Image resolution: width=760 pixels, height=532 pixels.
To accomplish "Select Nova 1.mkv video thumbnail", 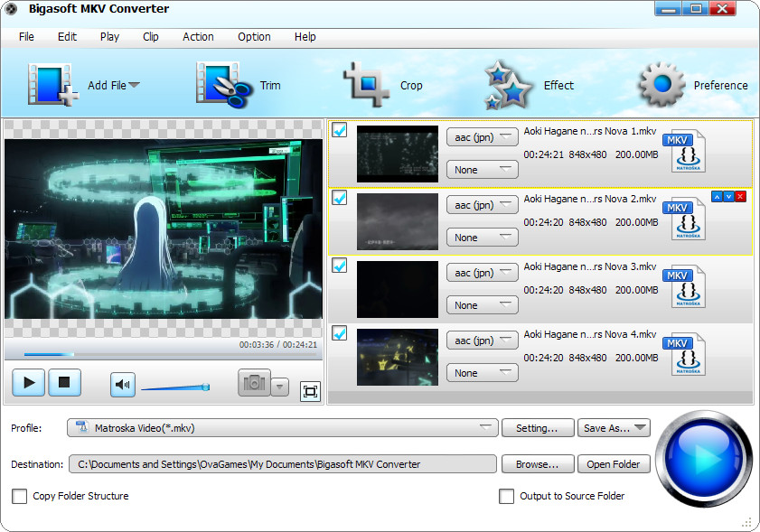I will pos(398,154).
